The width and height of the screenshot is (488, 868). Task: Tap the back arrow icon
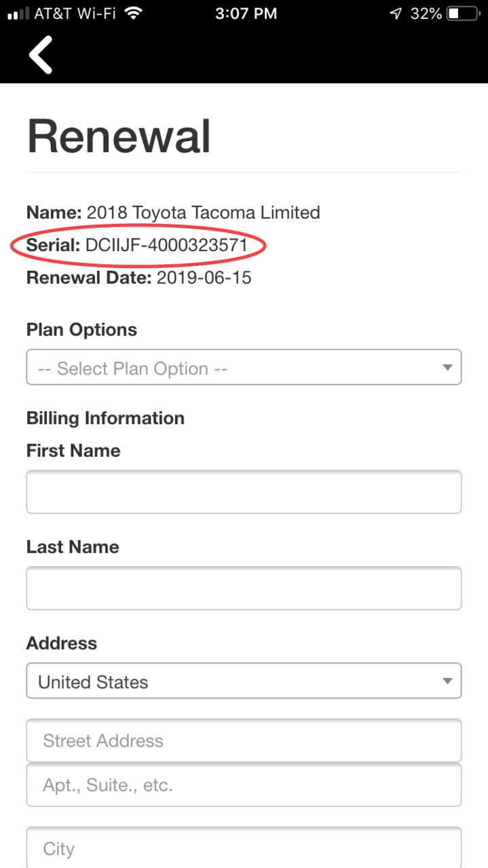[41, 55]
